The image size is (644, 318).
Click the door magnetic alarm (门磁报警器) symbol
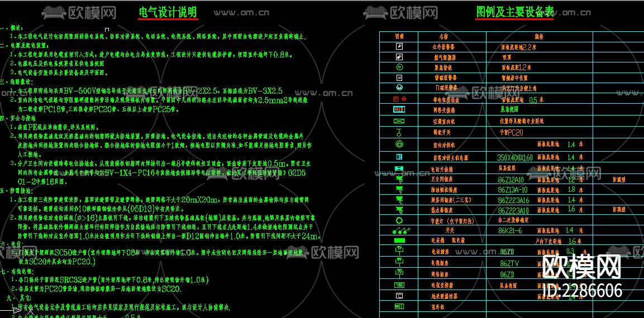pos(399,88)
